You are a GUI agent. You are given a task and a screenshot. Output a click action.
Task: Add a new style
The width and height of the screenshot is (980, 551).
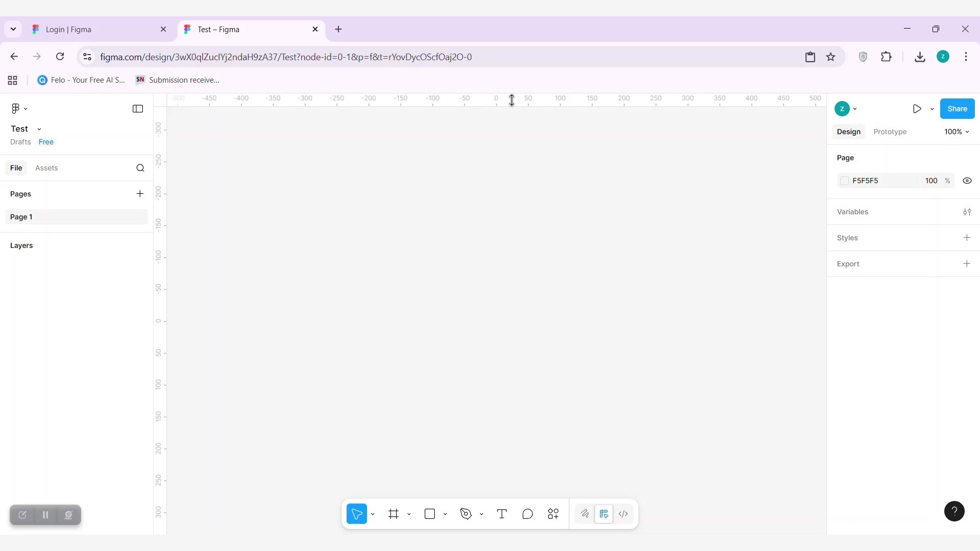(967, 238)
